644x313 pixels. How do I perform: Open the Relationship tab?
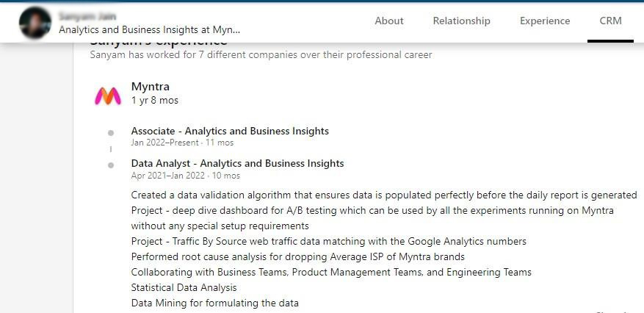pyautogui.click(x=462, y=21)
